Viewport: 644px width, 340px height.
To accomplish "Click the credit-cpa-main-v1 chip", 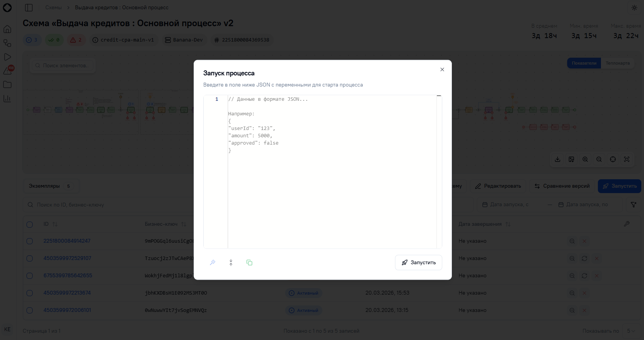I will point(123,40).
